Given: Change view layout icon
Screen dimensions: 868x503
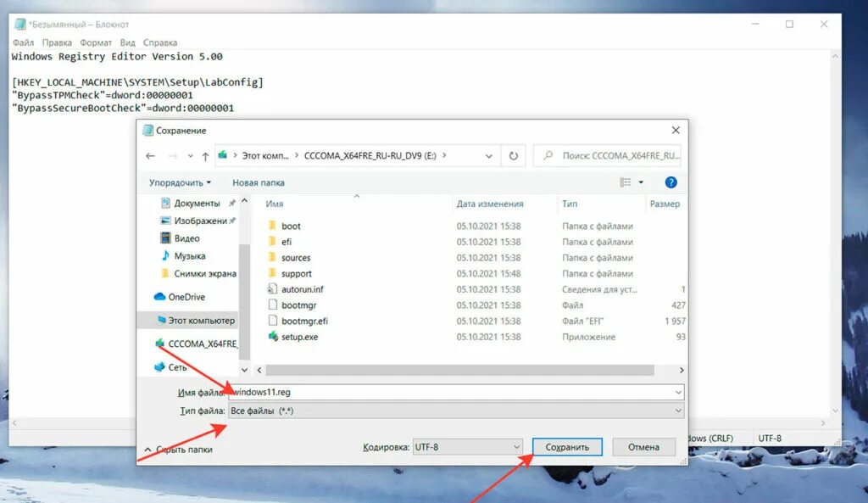Looking at the screenshot, I should coord(625,182).
